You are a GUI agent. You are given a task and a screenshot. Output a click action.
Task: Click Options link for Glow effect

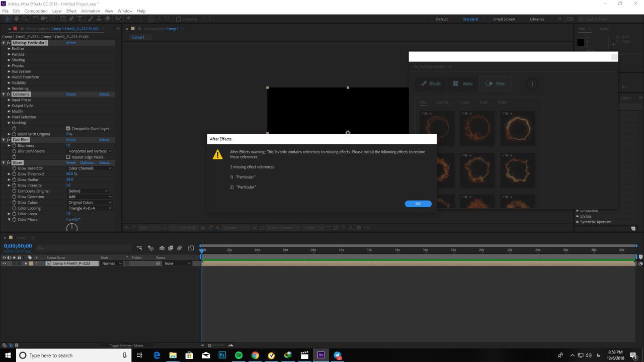[x=87, y=162]
